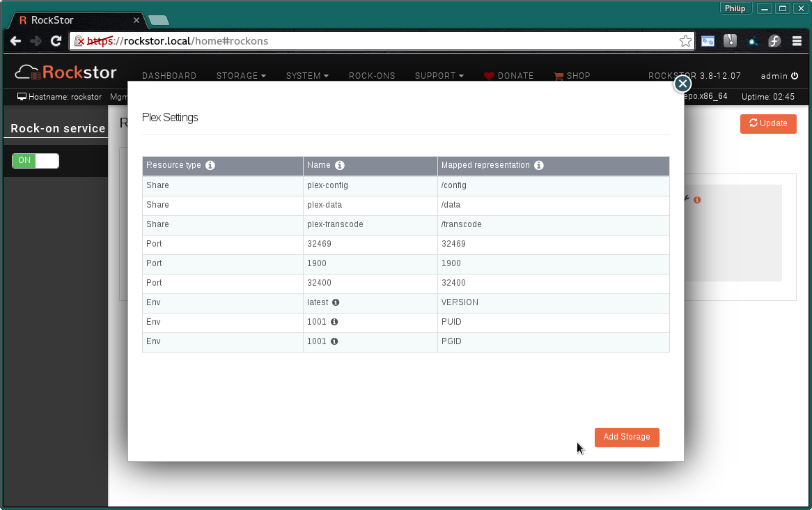Click the Add Storage button
Viewport: 812px width, 510px height.
tap(627, 437)
